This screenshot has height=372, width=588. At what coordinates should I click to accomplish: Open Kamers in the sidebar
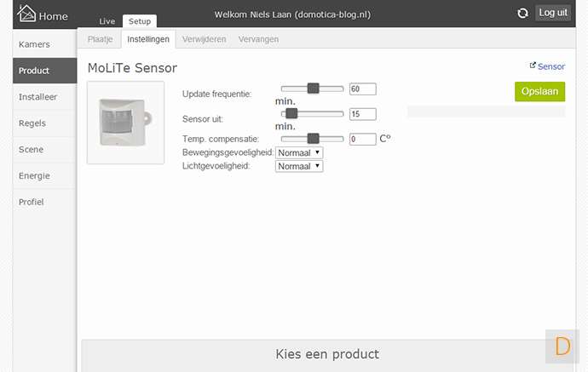[34, 43]
